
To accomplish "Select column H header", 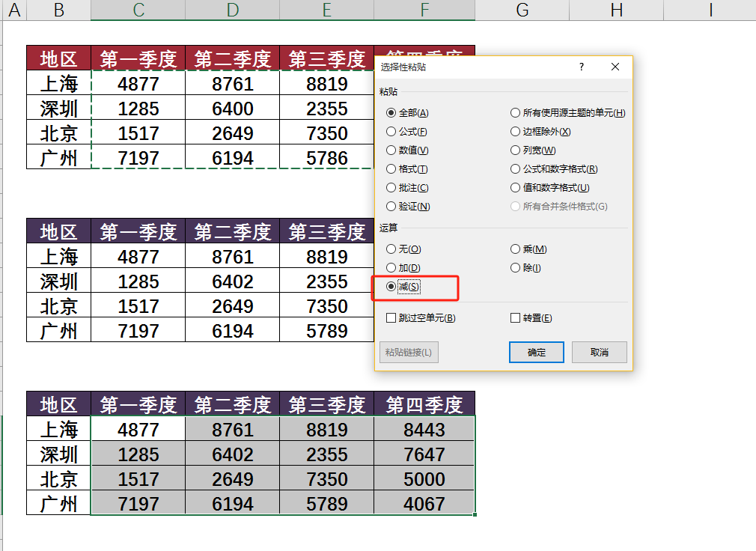I will (x=616, y=10).
